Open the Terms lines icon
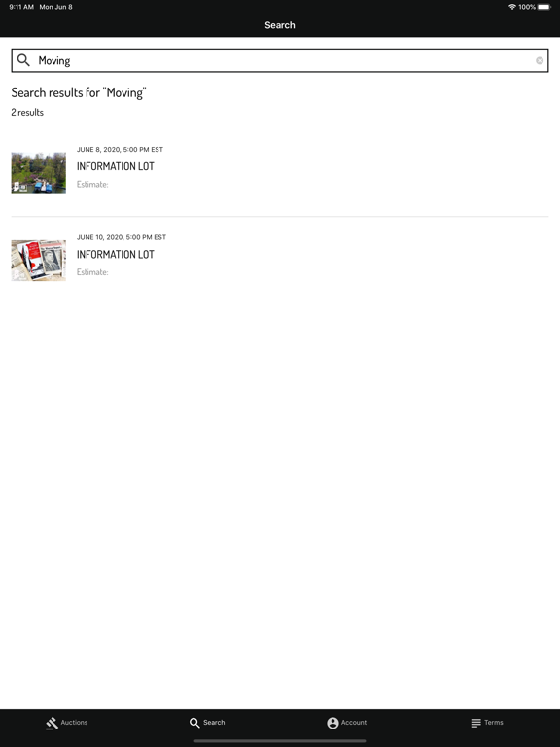Image resolution: width=560 pixels, height=747 pixels. (x=475, y=723)
